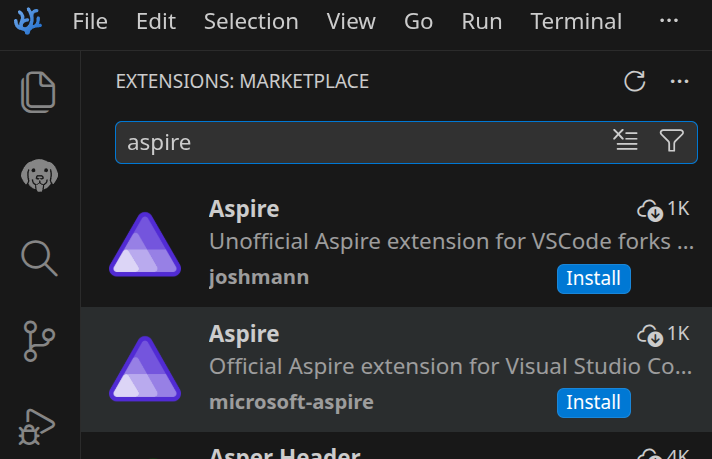Open the File menu
Image resolution: width=712 pixels, height=459 pixels.
(x=90, y=21)
